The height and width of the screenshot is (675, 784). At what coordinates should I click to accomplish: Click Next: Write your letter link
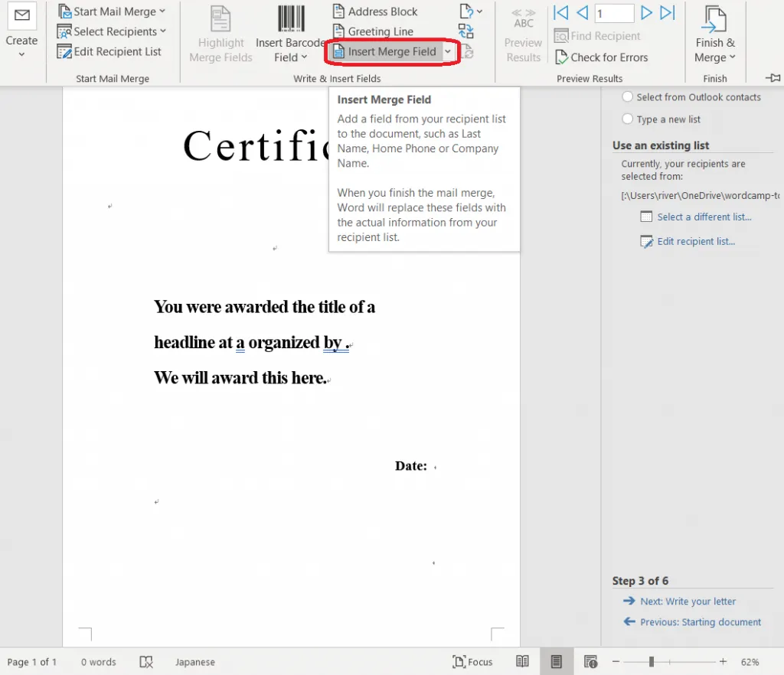(x=688, y=602)
